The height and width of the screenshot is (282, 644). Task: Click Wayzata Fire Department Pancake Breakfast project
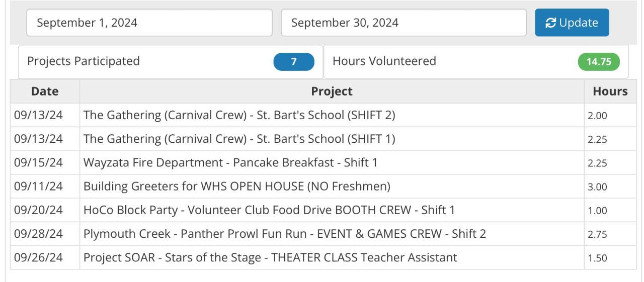[230, 163]
